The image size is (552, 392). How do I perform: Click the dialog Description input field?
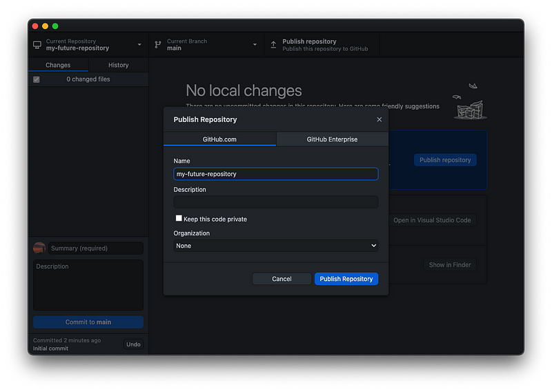pyautogui.click(x=275, y=202)
